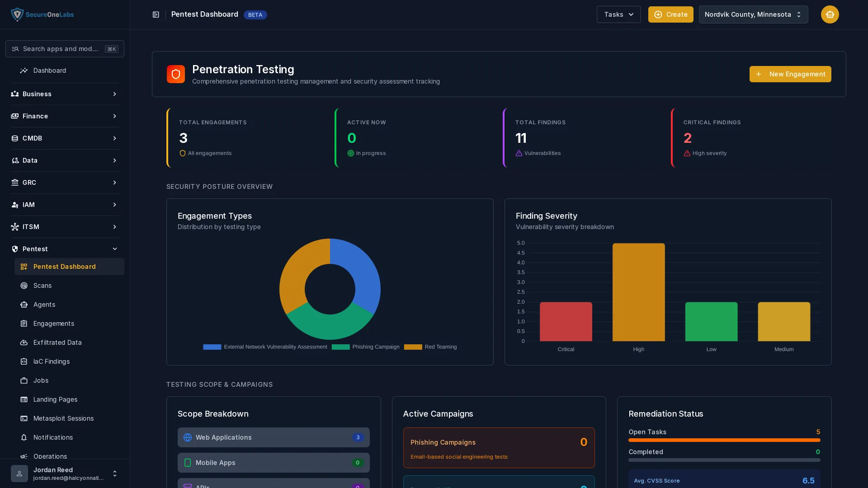Collapse the Pentest menu chevron
Image resolution: width=868 pixels, height=488 pixels.
[x=114, y=249]
